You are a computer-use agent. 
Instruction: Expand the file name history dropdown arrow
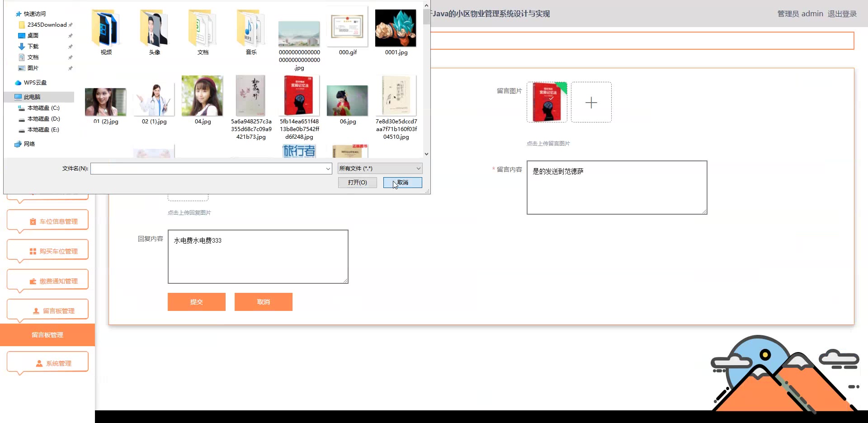328,169
